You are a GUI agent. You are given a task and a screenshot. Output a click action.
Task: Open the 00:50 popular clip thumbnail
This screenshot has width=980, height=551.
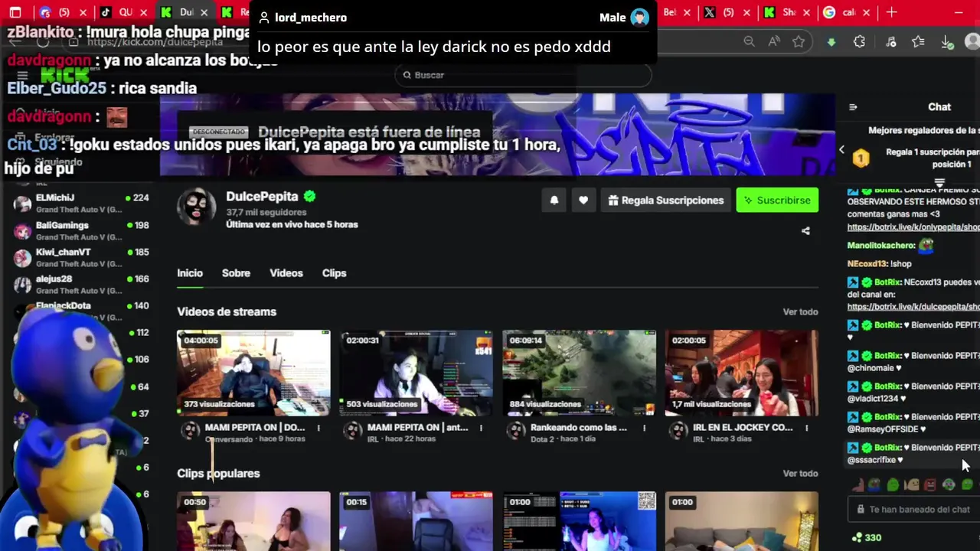pyautogui.click(x=253, y=521)
